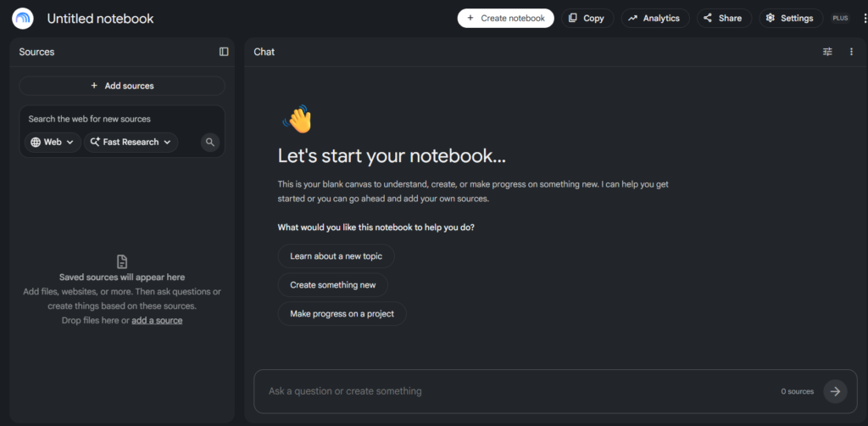Follow the 'add a source' link

(157, 320)
